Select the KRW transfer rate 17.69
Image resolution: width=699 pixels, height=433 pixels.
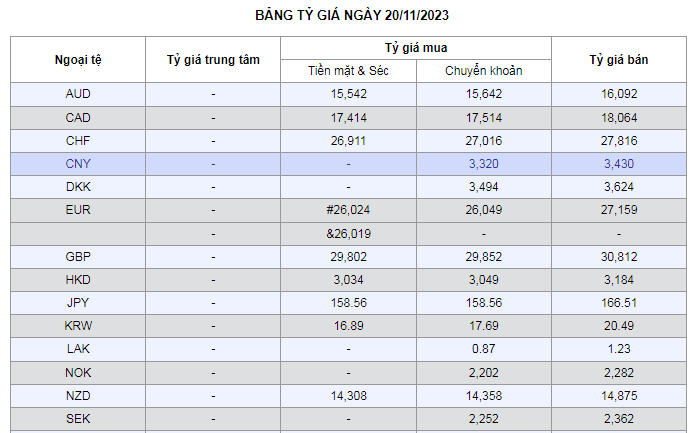pyautogui.click(x=483, y=327)
